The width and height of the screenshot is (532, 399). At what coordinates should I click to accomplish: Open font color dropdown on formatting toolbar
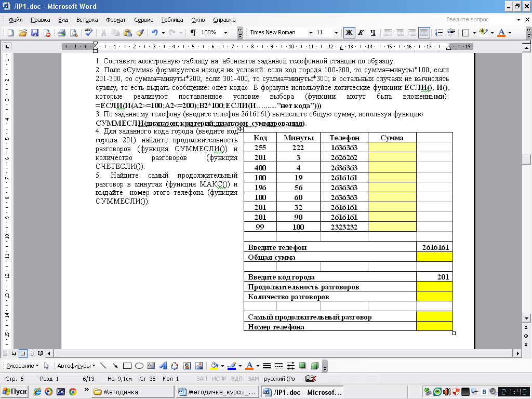pos(510,33)
